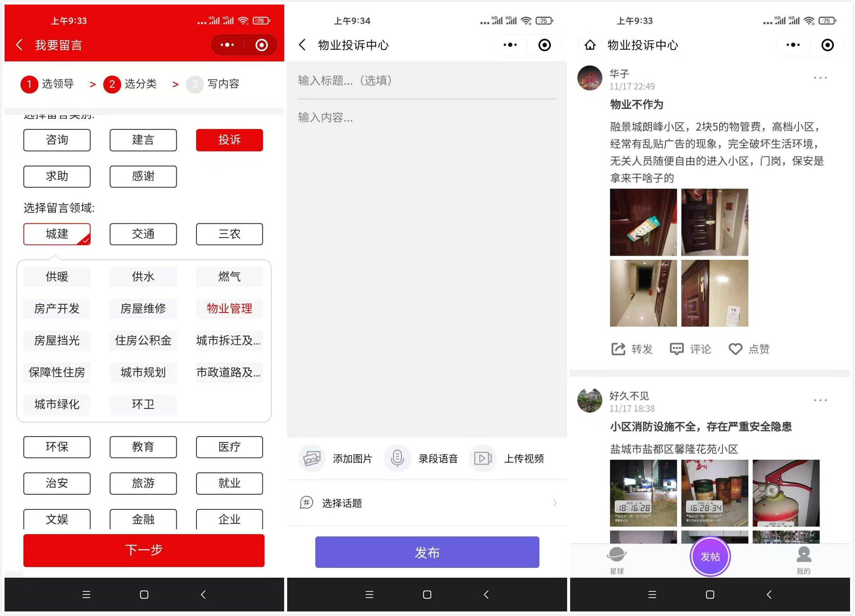
Task: Select the 交通 message domain
Action: coord(143,234)
